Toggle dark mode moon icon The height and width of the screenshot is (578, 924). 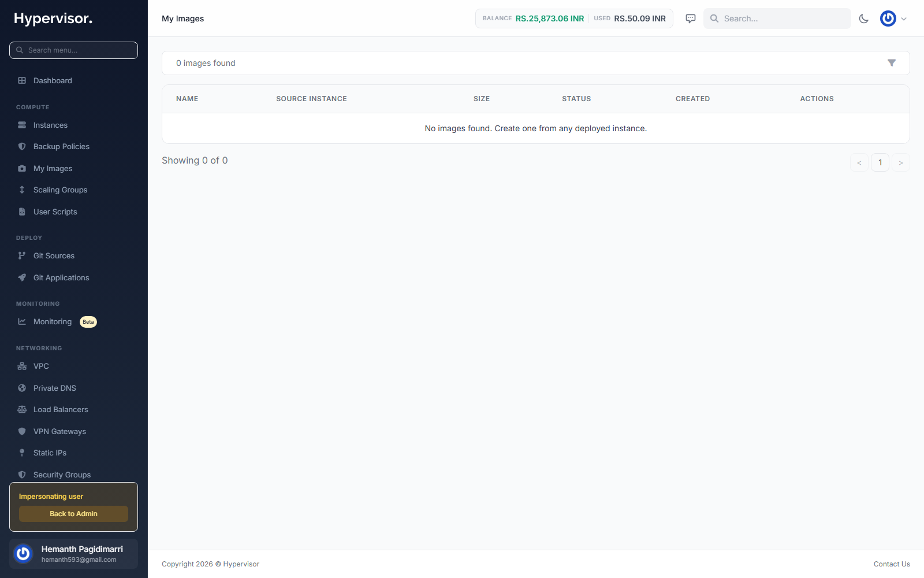[x=864, y=18]
